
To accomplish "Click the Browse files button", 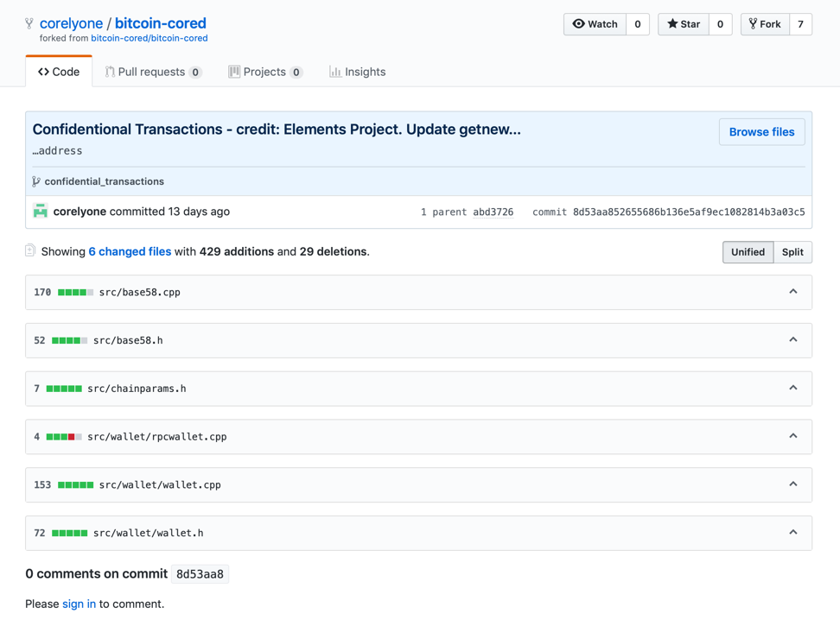I will point(761,132).
